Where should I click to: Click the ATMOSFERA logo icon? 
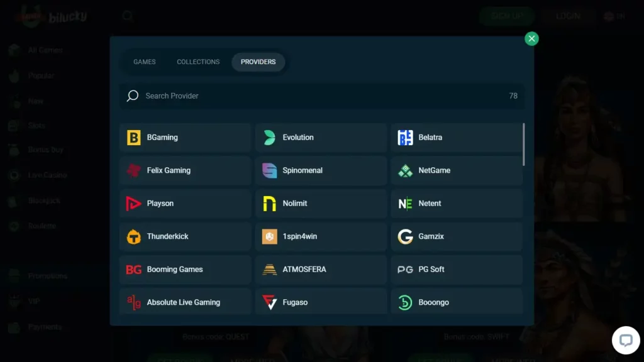(x=269, y=270)
